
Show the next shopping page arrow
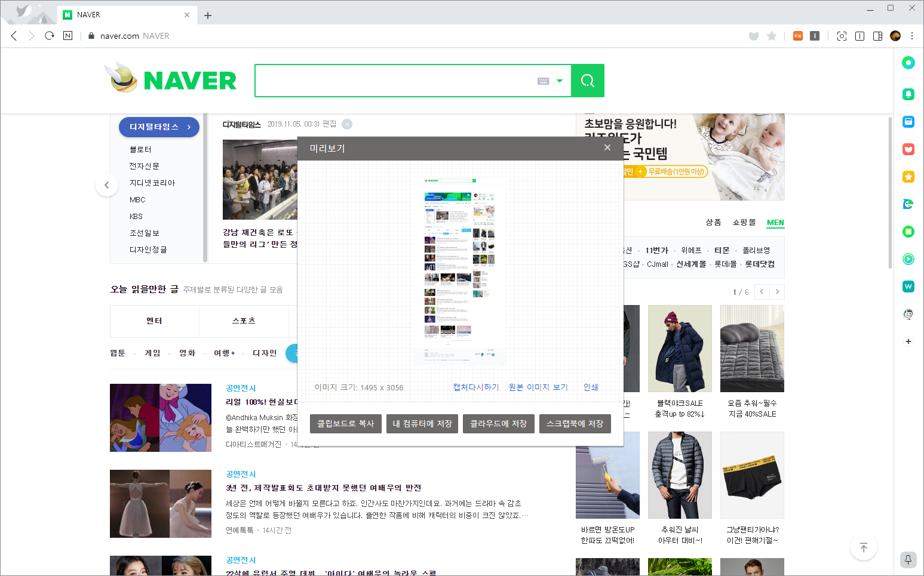777,292
